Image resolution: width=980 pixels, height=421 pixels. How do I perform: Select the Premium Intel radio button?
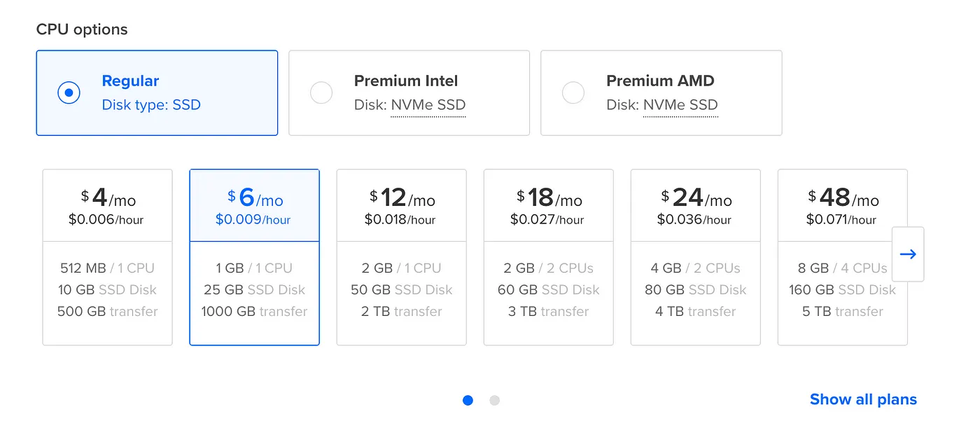click(321, 92)
